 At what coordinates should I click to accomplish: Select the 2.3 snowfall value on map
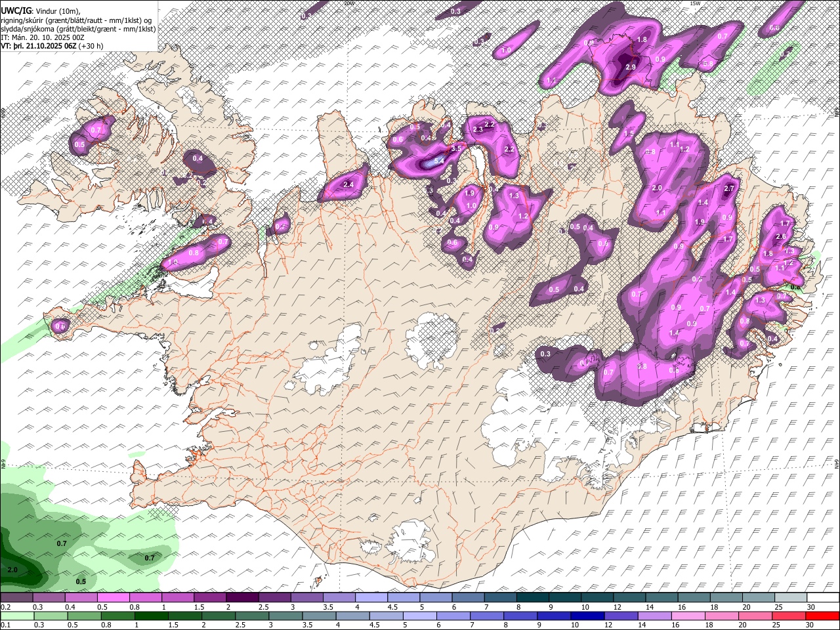pos(478,130)
